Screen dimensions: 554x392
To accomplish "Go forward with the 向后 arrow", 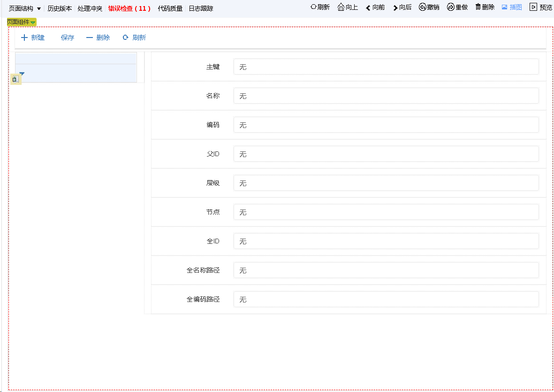I will pos(395,8).
